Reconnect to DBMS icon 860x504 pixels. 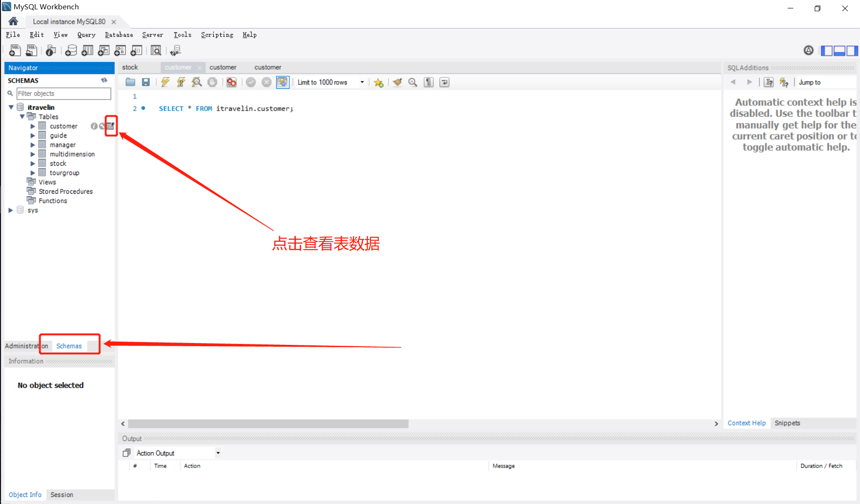tap(175, 50)
